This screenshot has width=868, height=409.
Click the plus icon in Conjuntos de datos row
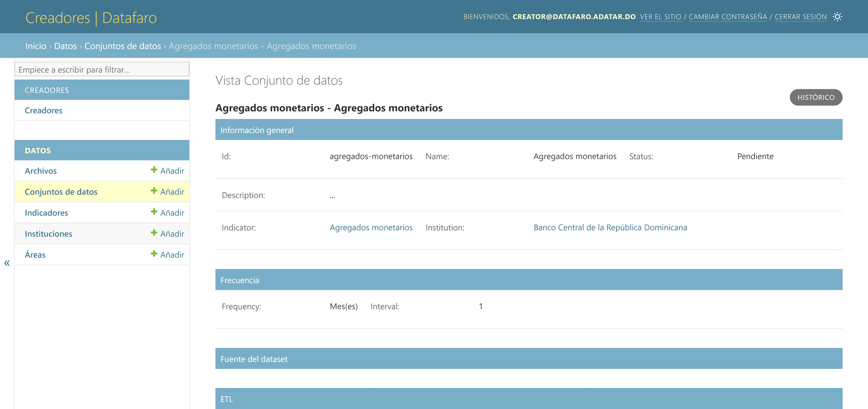[x=154, y=190]
